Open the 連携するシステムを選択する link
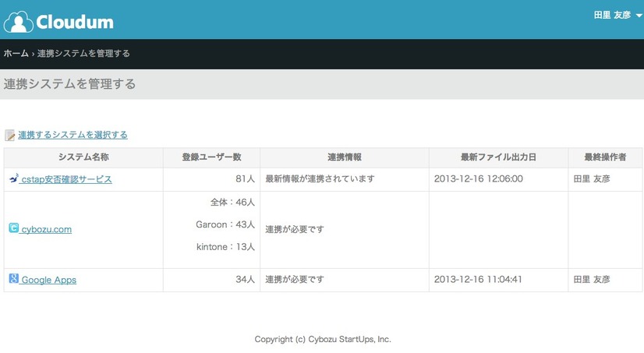Viewport: 644px width, 353px height. [x=73, y=135]
